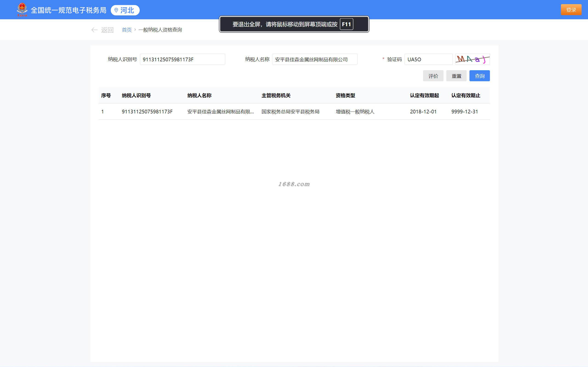Click the 返回 back link

click(107, 30)
